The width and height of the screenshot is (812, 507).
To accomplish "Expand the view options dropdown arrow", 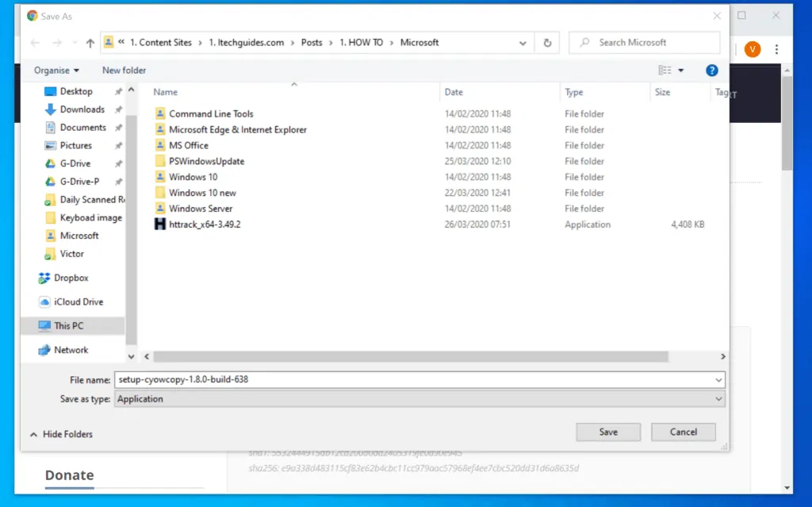I will pyautogui.click(x=681, y=71).
